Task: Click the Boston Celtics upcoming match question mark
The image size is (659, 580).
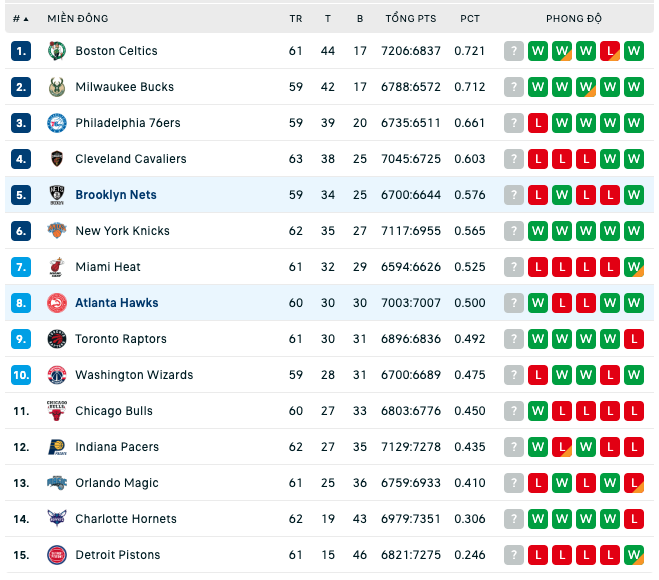Action: point(514,51)
